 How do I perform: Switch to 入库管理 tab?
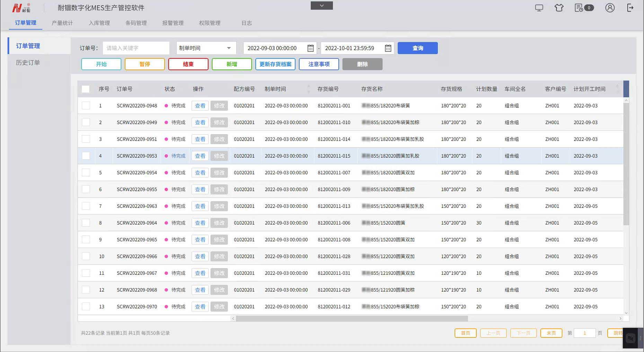tap(99, 23)
